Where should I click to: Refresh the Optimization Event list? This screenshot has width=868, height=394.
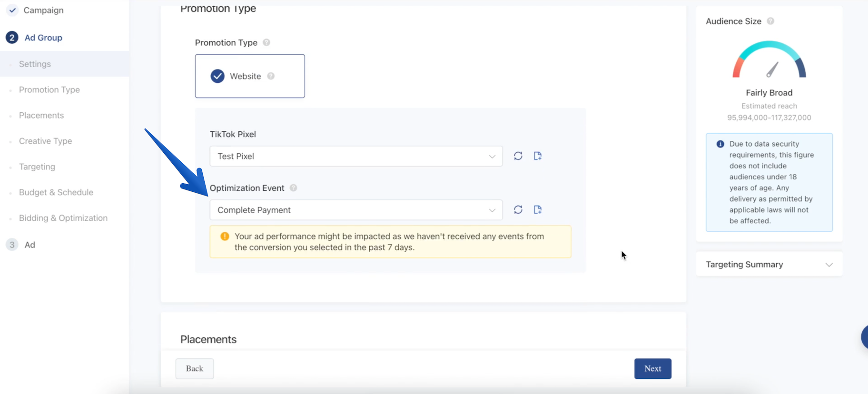tap(518, 210)
